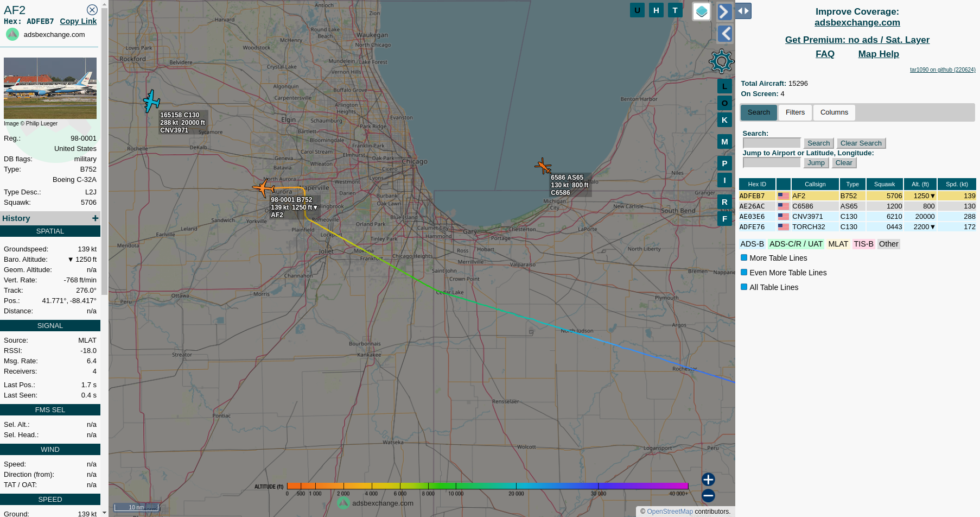The image size is (980, 517).
Task: Expand the History section plus icon
Action: tap(95, 218)
